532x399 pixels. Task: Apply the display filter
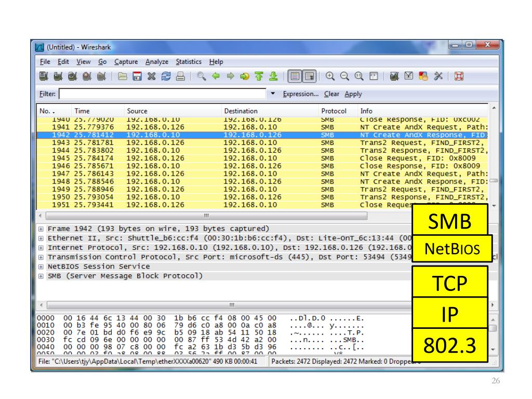(x=353, y=94)
